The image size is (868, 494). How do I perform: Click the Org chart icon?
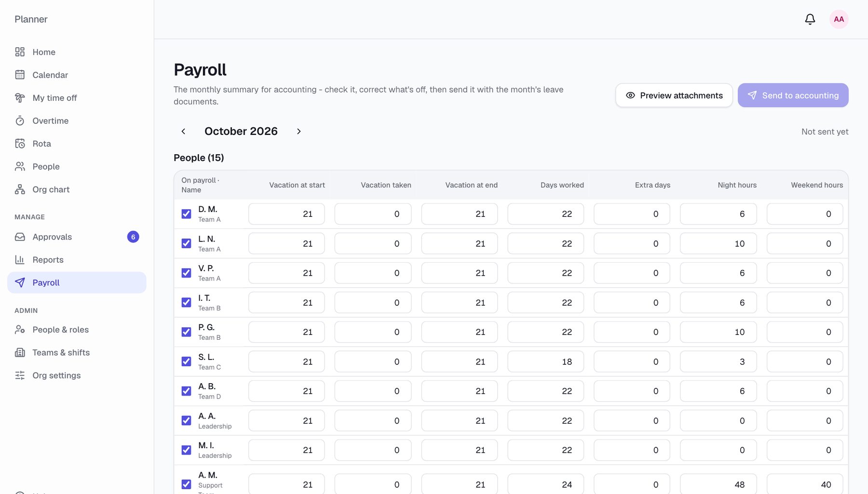[20, 189]
